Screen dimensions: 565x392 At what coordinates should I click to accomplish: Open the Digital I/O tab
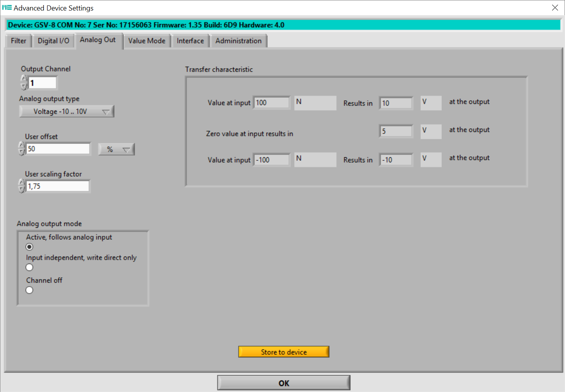tap(53, 41)
